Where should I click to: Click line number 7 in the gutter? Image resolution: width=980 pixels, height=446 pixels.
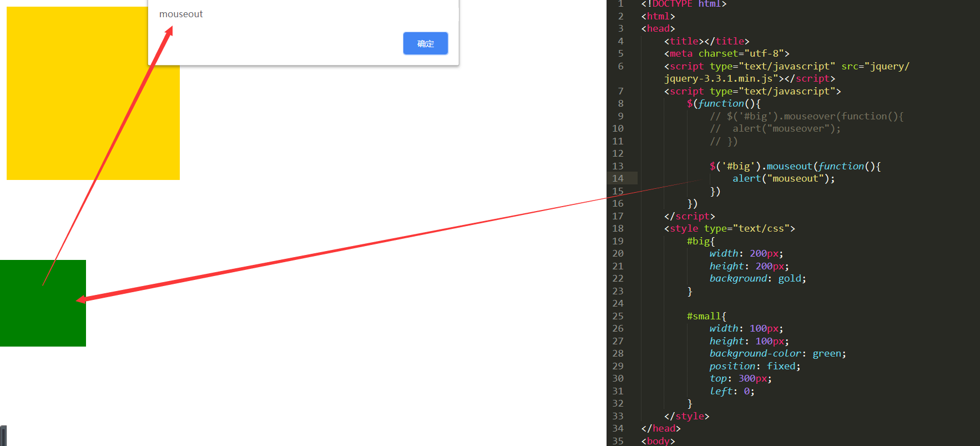620,91
